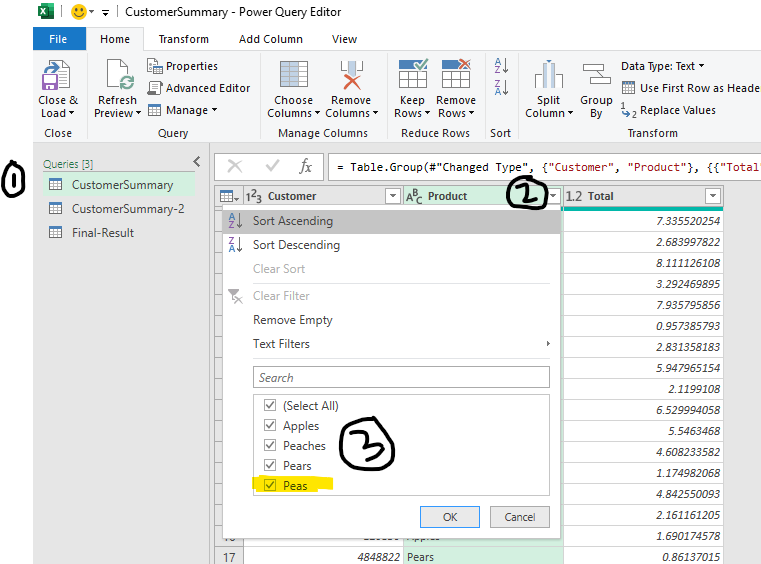Open the Advanced Editor
Viewport: 761px width, 564px height.
199,88
